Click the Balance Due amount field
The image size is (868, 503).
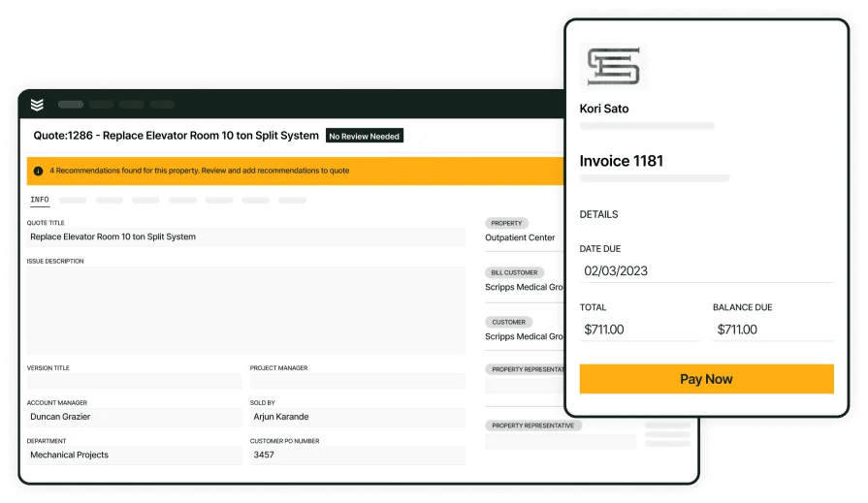[x=772, y=330]
